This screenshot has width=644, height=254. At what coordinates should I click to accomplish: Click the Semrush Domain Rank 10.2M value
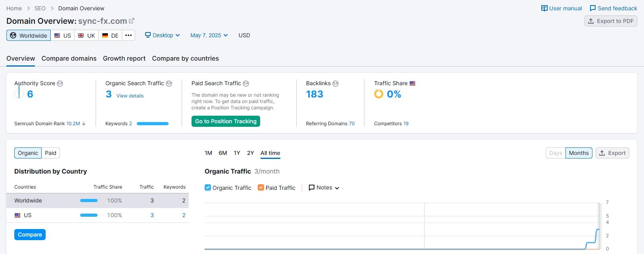coord(73,124)
